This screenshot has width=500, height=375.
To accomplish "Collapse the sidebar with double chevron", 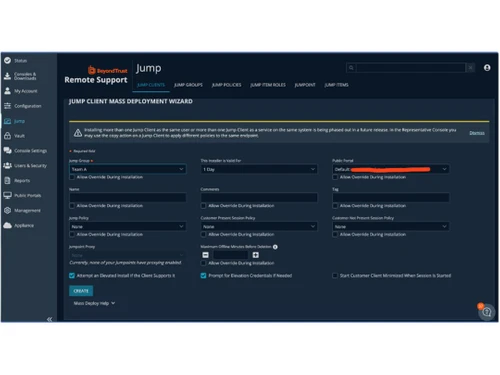I will pyautogui.click(x=49, y=319).
